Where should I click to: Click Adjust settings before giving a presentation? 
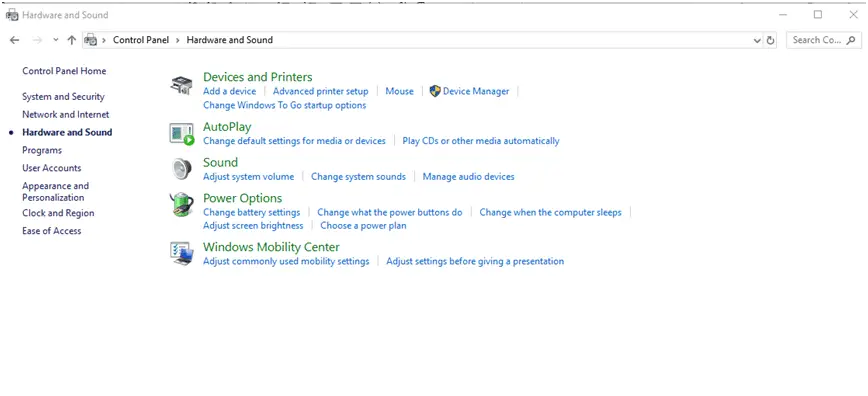[x=475, y=261]
